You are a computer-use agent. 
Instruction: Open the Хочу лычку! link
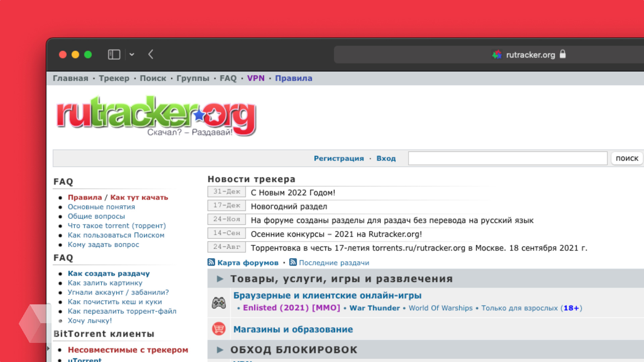90,320
